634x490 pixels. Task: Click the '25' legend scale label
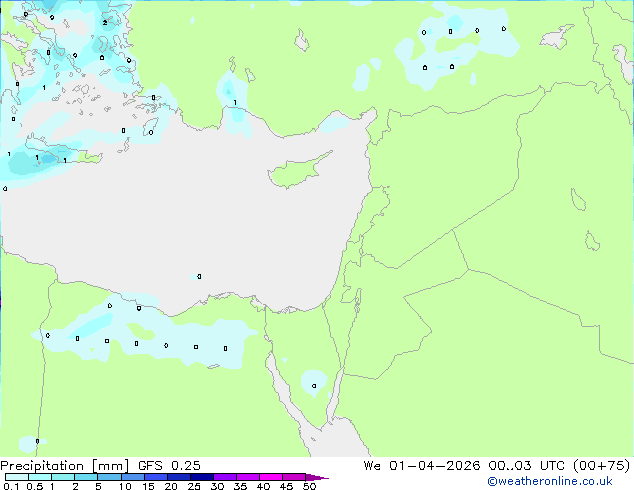click(x=194, y=486)
